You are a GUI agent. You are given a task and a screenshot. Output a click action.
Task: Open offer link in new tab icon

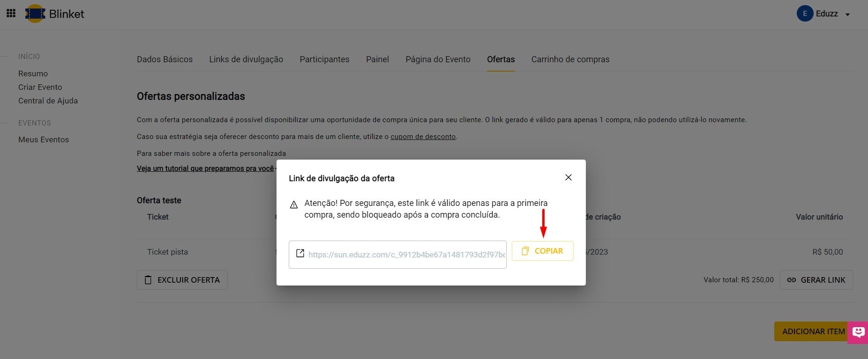(300, 254)
